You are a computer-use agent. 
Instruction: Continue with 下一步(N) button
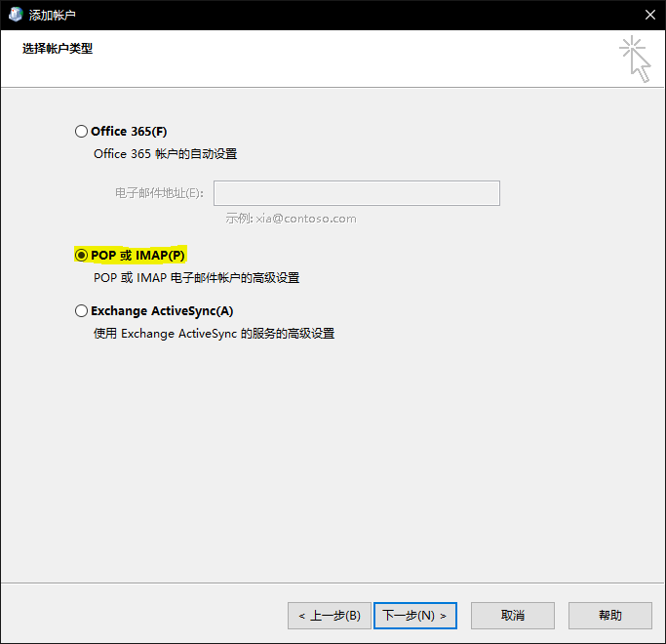pyautogui.click(x=415, y=616)
